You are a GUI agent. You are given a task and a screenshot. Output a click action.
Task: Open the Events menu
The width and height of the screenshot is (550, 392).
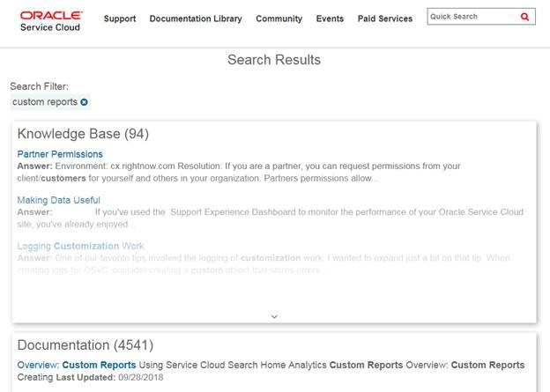click(x=330, y=18)
